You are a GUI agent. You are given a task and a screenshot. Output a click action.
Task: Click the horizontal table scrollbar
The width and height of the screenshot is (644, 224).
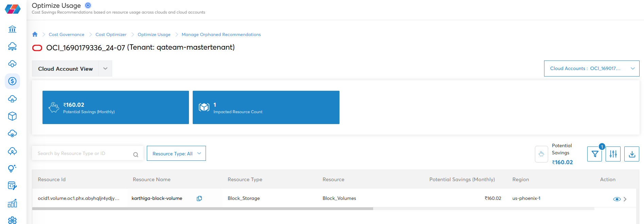[203, 209]
